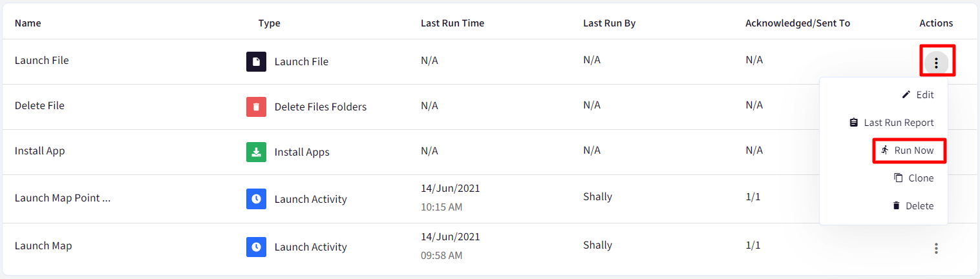The image size is (980, 279).
Task: Choose Clone from the actions menu
Action: tap(913, 178)
